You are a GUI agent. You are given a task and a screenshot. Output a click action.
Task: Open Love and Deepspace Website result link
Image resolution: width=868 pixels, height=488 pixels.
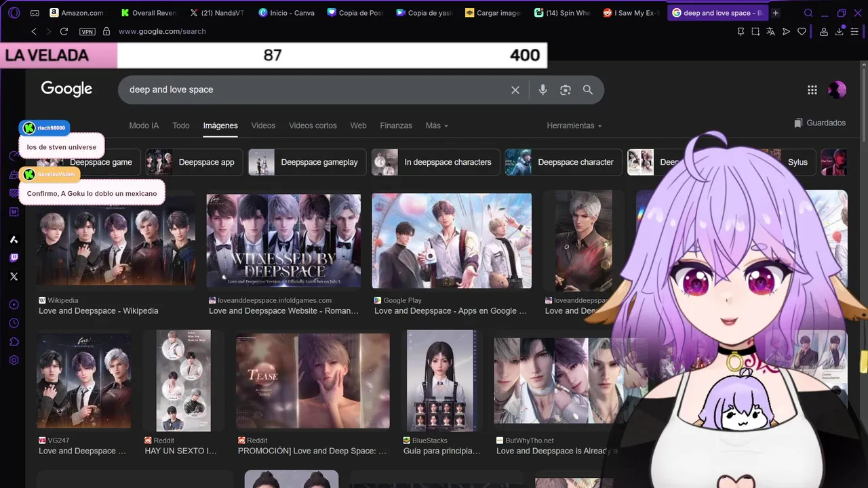click(283, 311)
